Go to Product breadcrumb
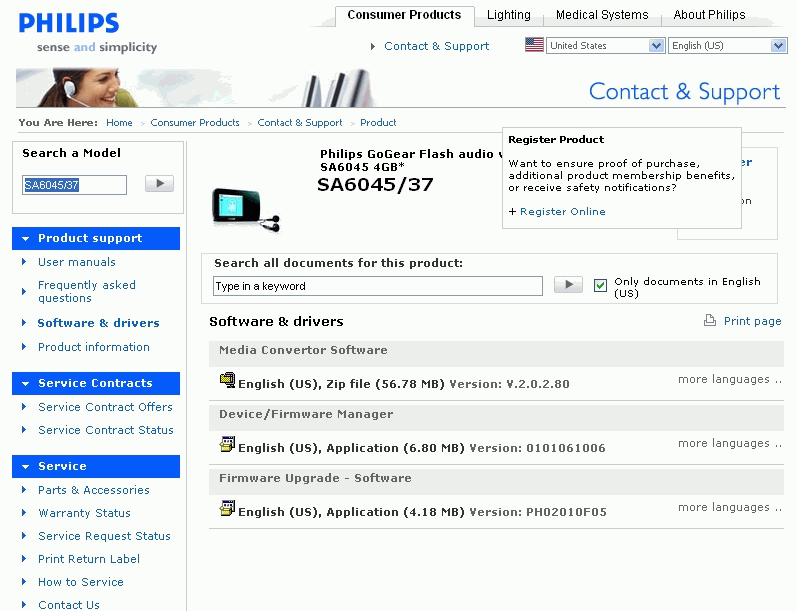 pos(378,123)
